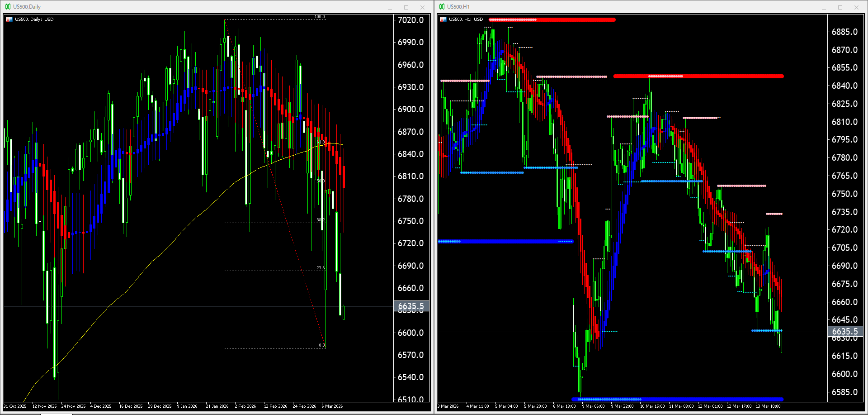Click the 6510.0 price on the Daily scale
Screen dimensions: 868x415
411,399
